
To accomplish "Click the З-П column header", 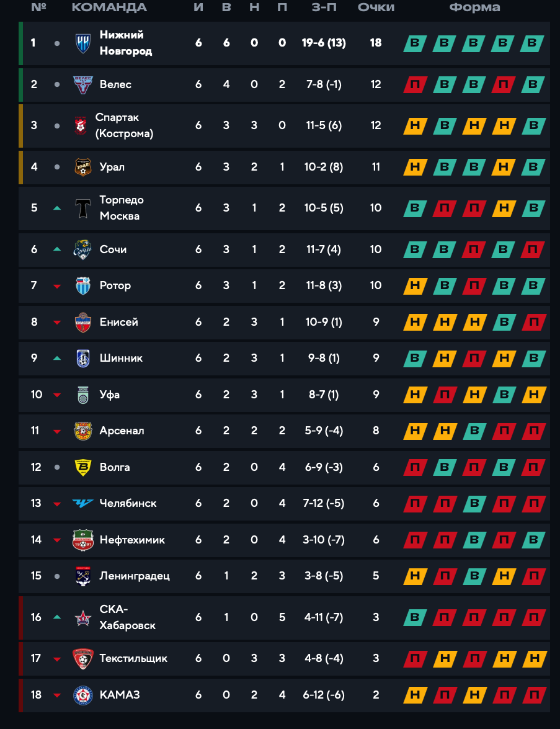I will tap(324, 7).
